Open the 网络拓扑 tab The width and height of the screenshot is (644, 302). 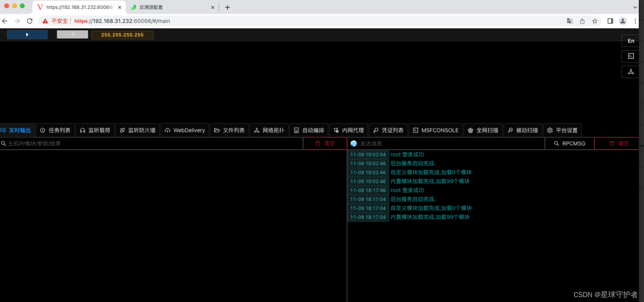click(269, 130)
